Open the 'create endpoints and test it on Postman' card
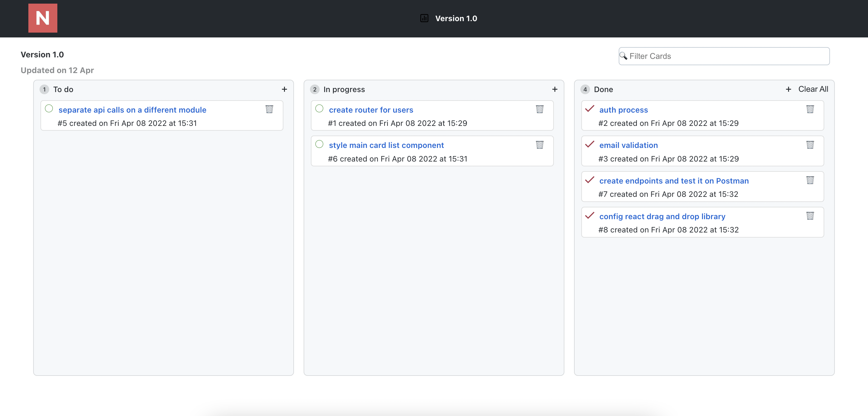868x416 pixels. [x=674, y=181]
